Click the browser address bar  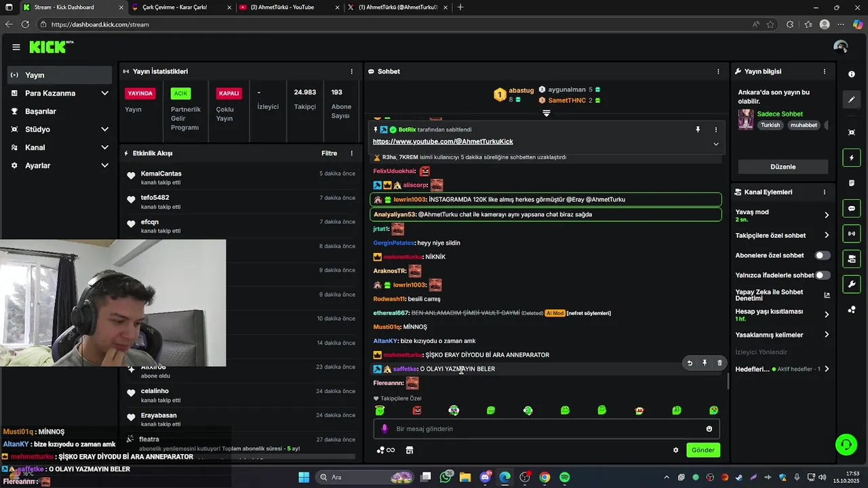point(393,24)
